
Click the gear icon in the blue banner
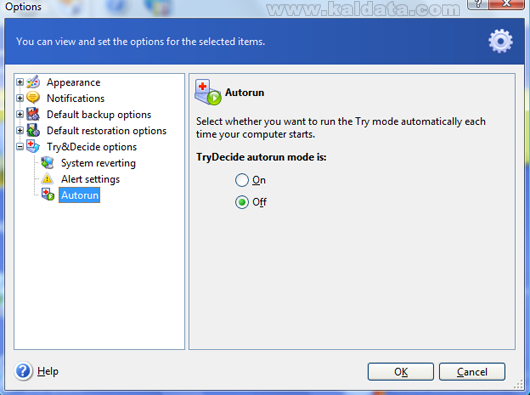coord(500,41)
